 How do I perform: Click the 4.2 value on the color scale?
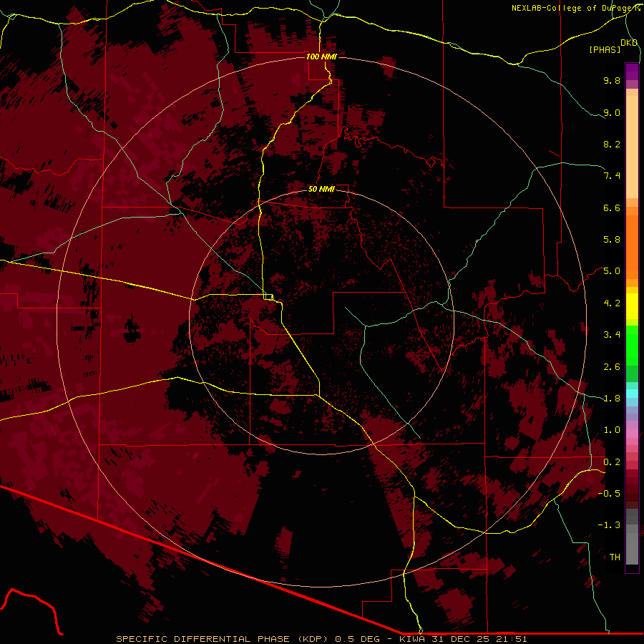click(612, 303)
